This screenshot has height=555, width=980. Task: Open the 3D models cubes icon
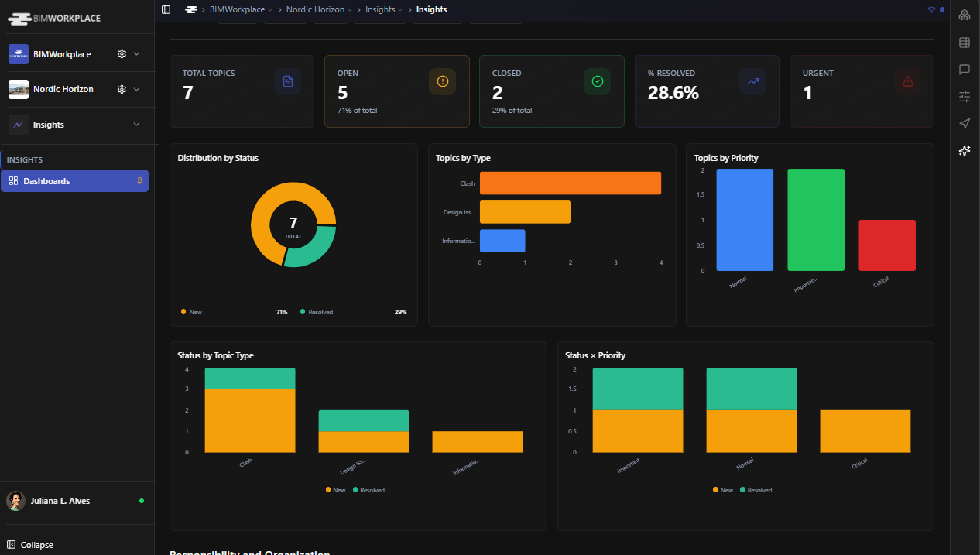(965, 15)
